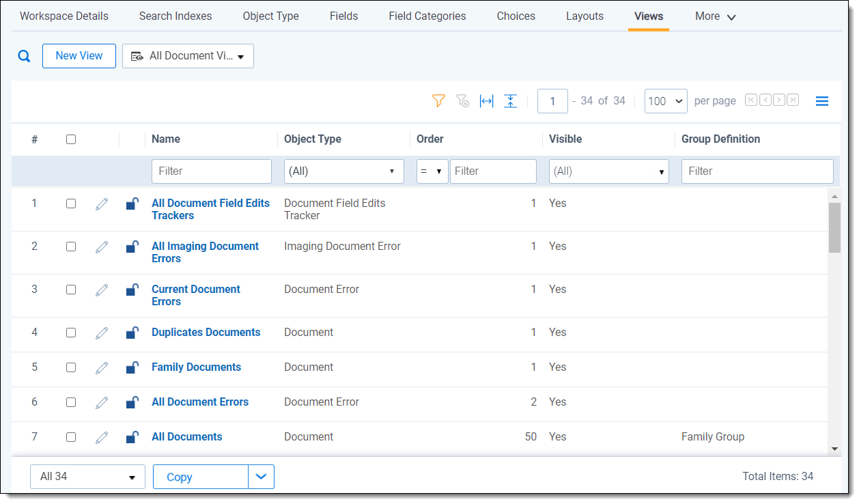This screenshot has width=859, height=504.
Task: Switch to the Layouts tab
Action: 585,16
